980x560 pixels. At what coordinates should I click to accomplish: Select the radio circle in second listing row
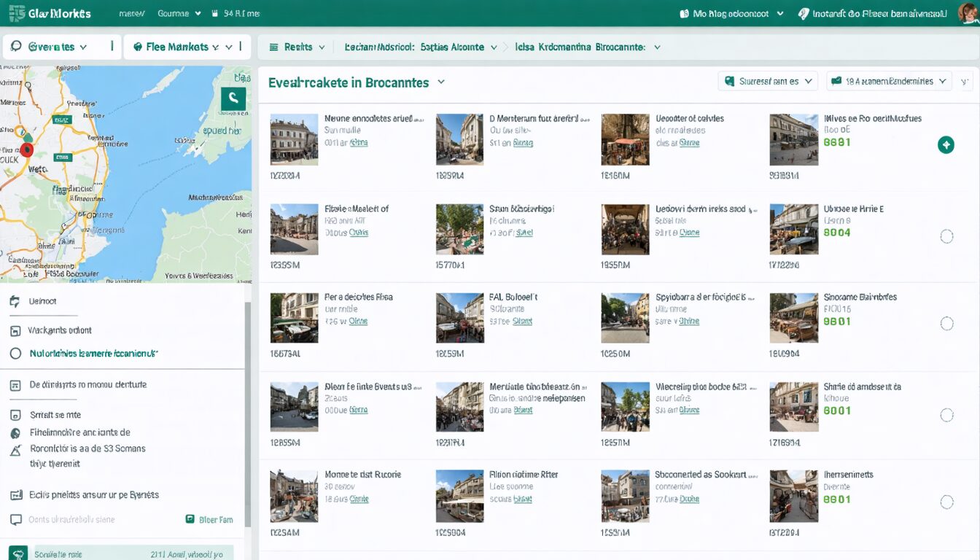click(946, 236)
